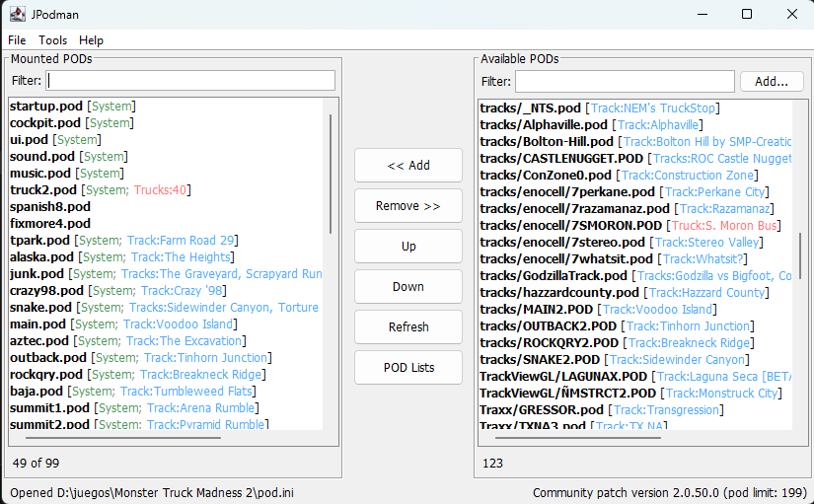Click the Mounted PODs vertical scrollbar

(x=331, y=174)
